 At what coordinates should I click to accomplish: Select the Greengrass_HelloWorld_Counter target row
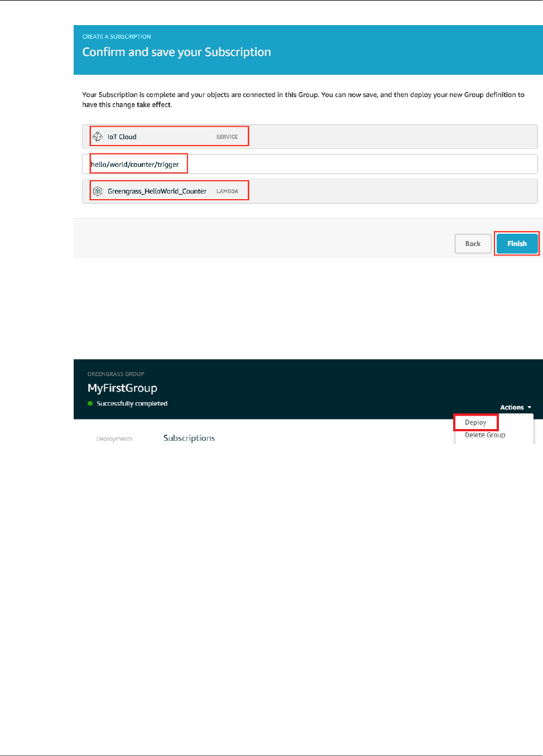(x=310, y=191)
